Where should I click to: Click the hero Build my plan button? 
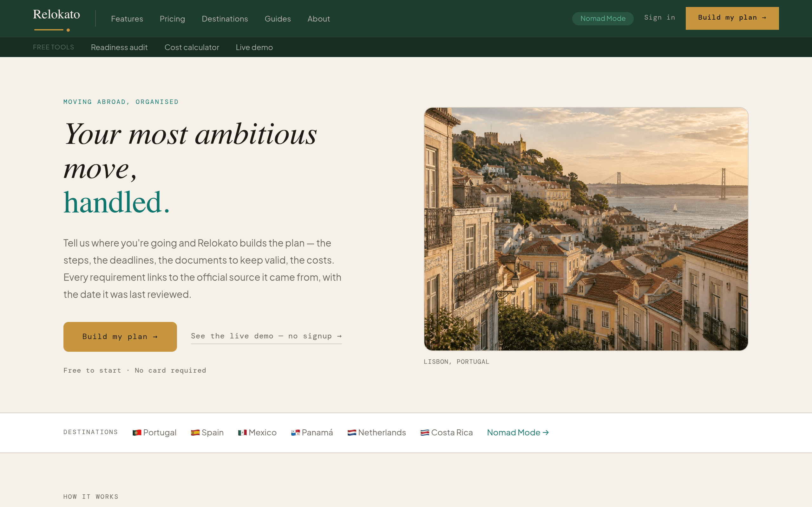click(120, 337)
